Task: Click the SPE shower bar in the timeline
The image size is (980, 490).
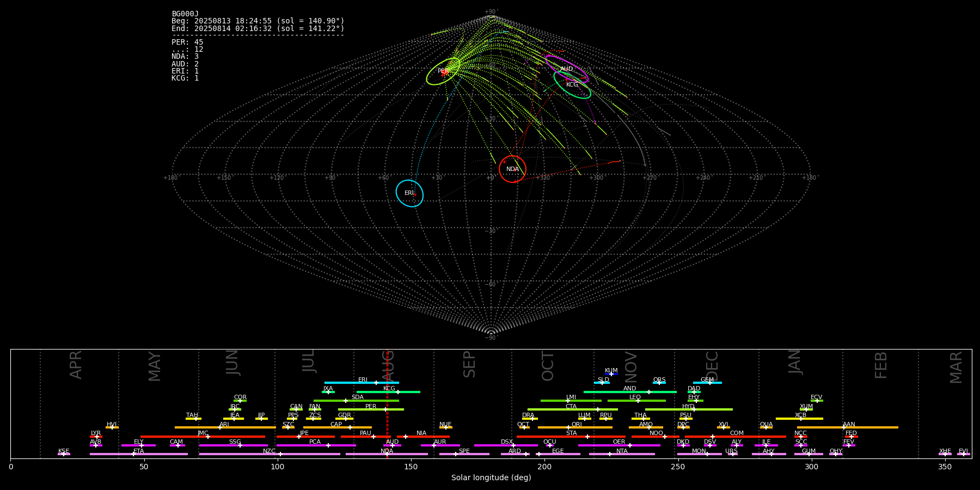Action: coord(464,454)
